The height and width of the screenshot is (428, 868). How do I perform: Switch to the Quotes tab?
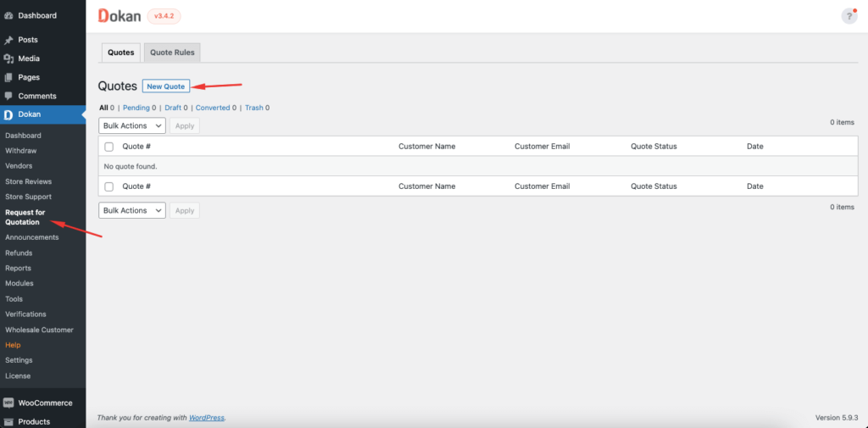121,53
